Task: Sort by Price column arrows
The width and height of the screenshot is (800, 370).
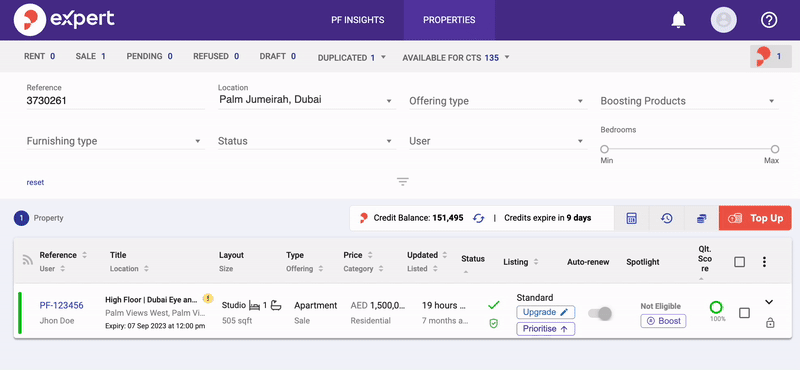Action: click(x=370, y=255)
